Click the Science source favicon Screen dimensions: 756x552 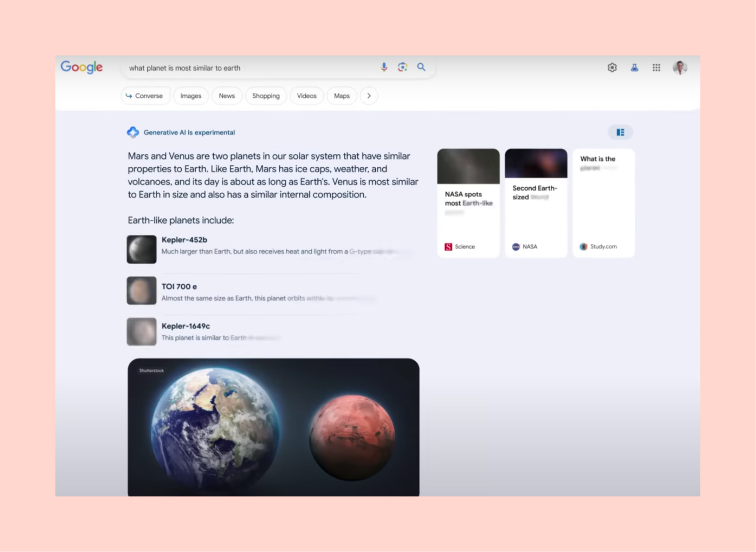[x=448, y=247]
